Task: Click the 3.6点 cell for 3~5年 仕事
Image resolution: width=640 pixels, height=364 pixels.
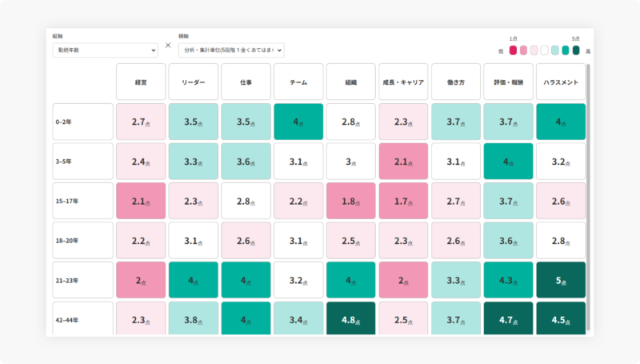Action: pos(246,162)
